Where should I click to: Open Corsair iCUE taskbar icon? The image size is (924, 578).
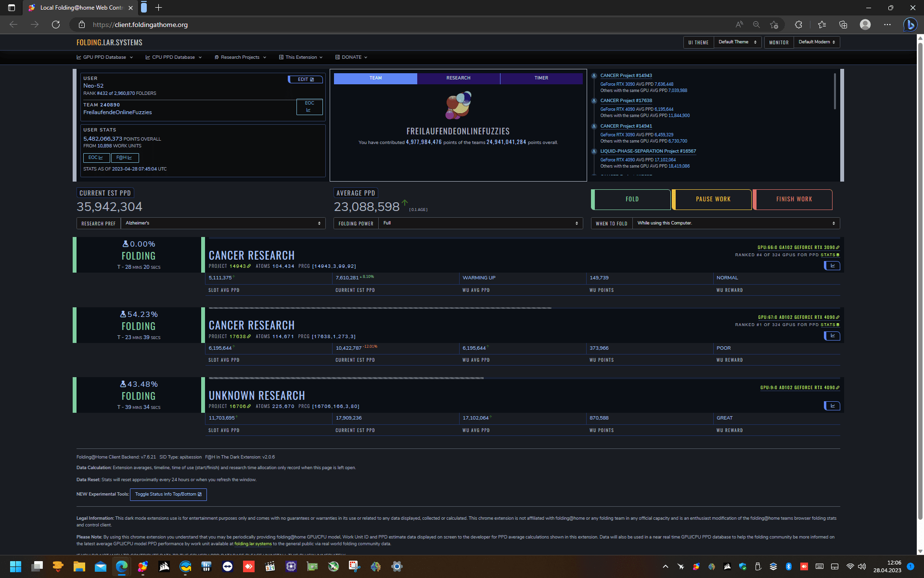click(x=164, y=566)
